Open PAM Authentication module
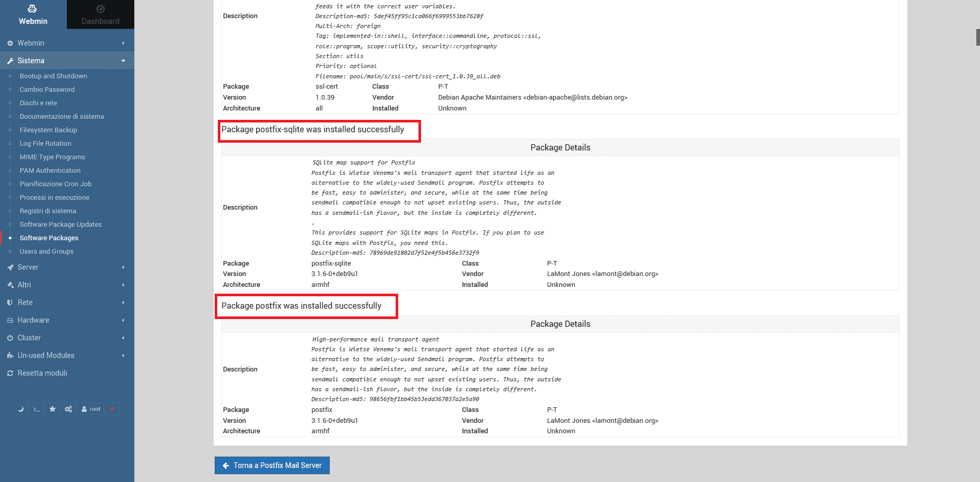The image size is (980, 482). click(x=50, y=170)
